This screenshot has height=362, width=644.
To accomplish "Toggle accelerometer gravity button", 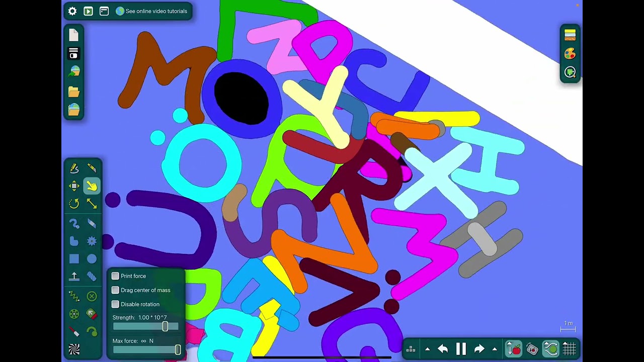I will click(532, 349).
